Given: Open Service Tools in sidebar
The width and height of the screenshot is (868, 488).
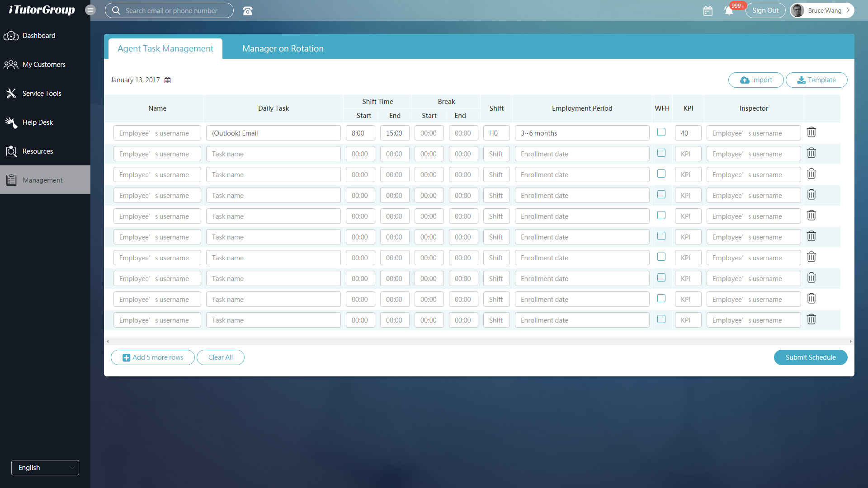Looking at the screenshot, I should (42, 94).
